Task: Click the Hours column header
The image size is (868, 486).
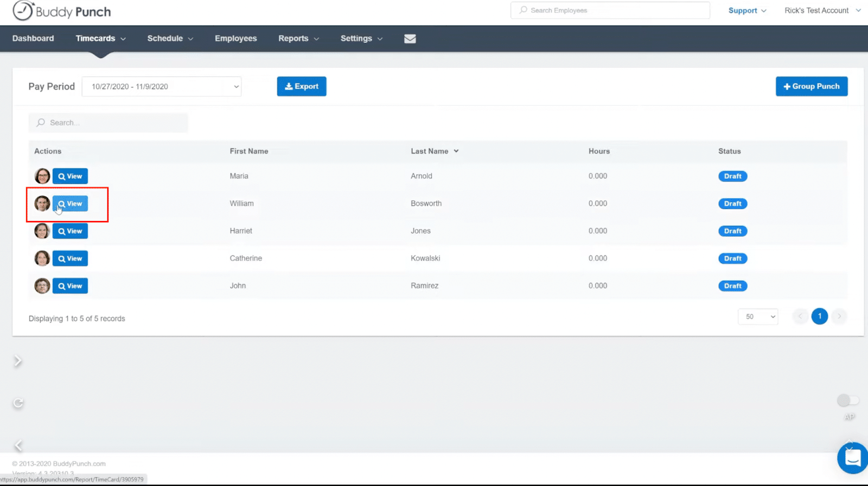Action: point(599,151)
